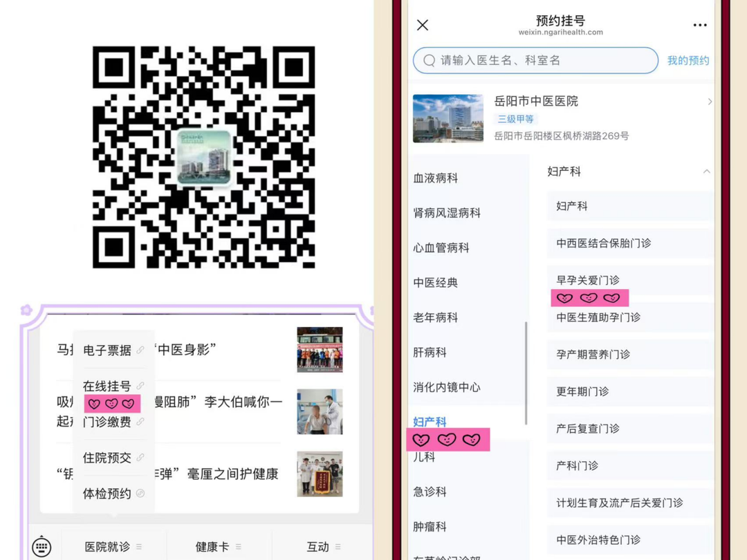Click the mini-program icon beside 体检预约
The image size is (747, 560).
(x=140, y=494)
